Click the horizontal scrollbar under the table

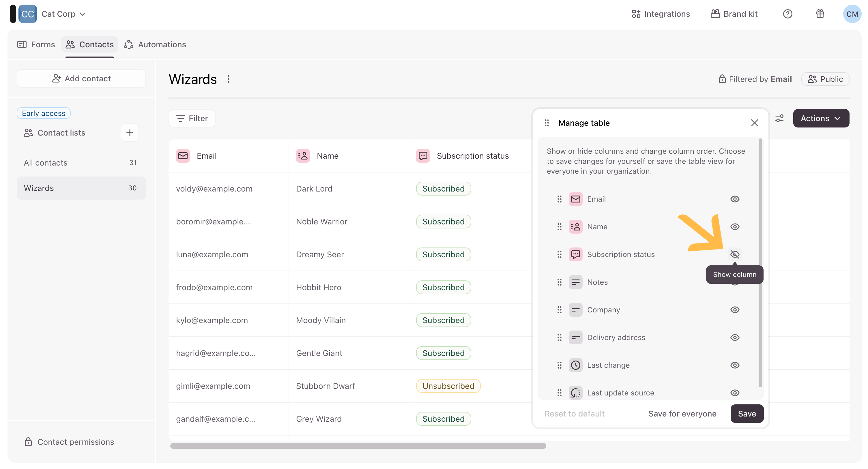(x=358, y=446)
